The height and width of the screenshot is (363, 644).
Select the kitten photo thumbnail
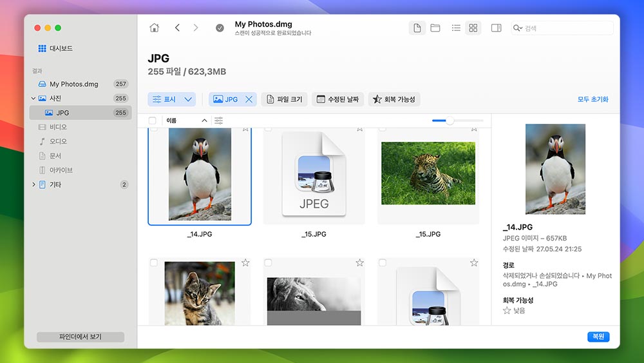(x=200, y=293)
